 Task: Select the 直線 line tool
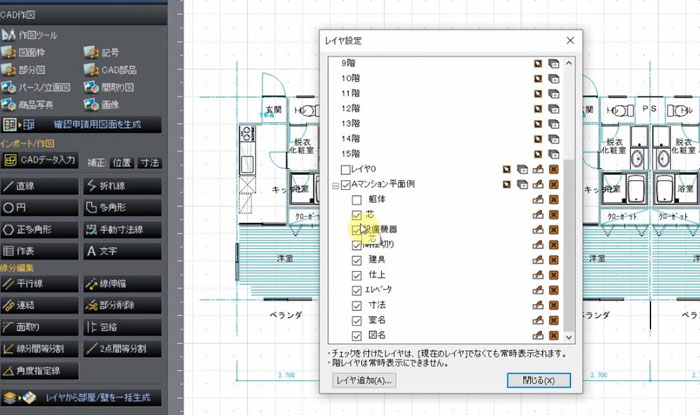pos(39,186)
